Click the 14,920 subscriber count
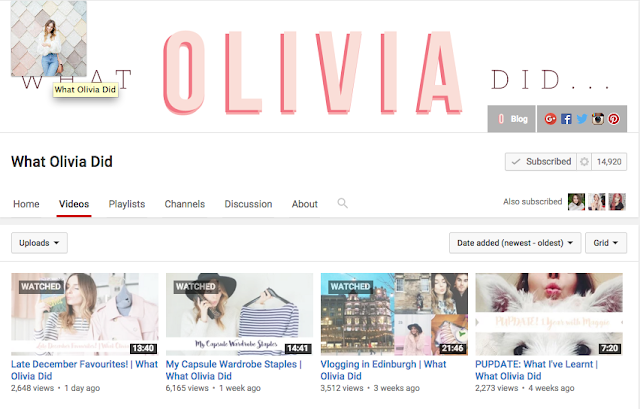Viewport: 640px width, 409px height. point(609,162)
